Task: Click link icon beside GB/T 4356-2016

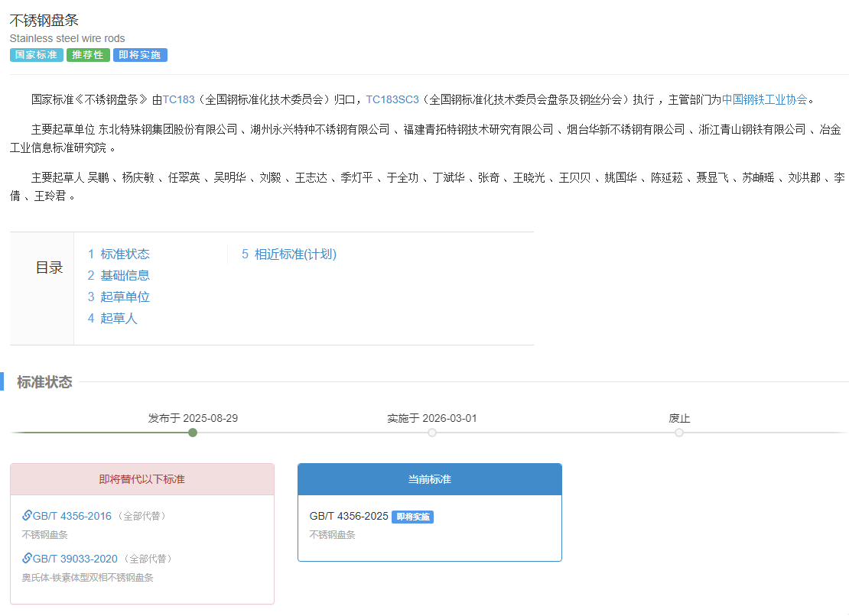Action: (x=27, y=516)
